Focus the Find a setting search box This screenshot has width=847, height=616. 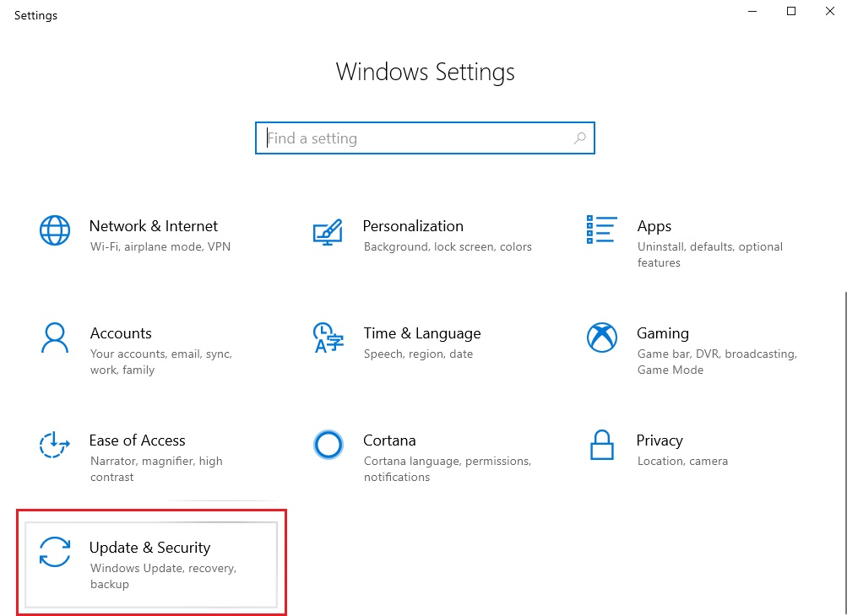[x=414, y=138]
